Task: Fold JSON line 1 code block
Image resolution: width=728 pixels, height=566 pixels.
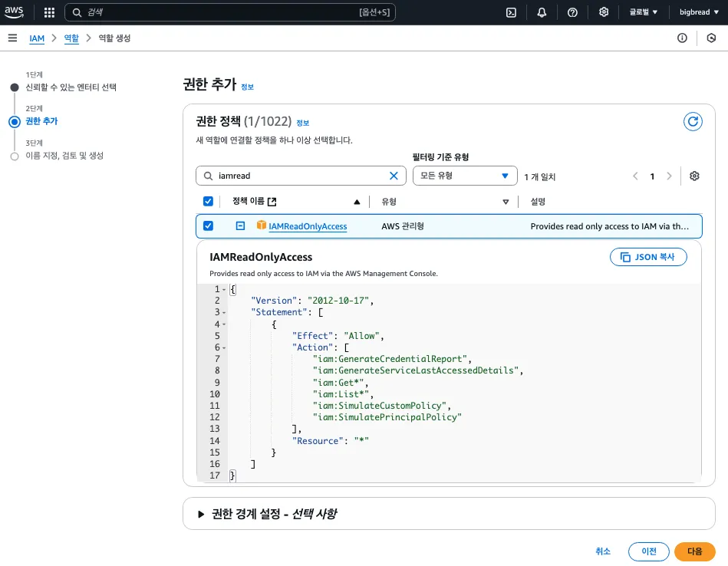Action: 224,289
